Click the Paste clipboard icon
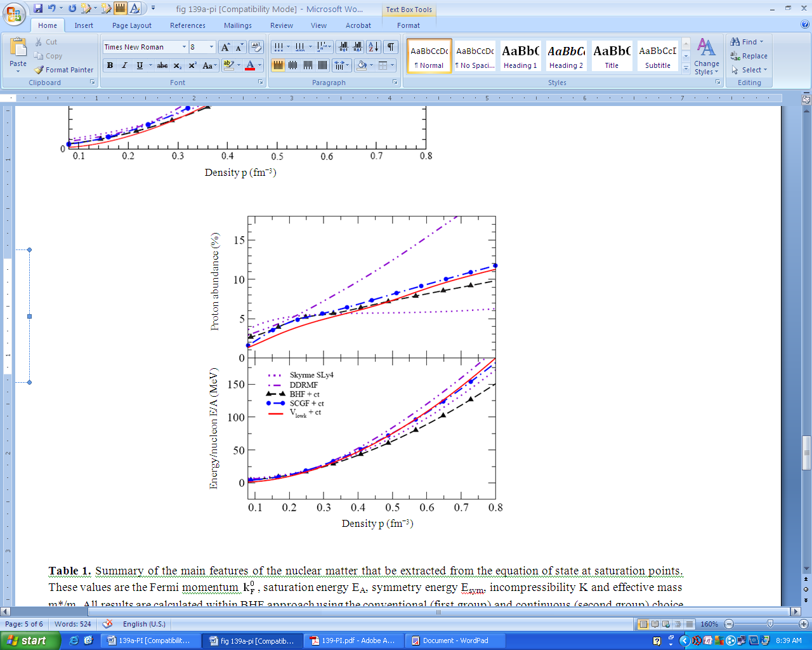Image resolution: width=812 pixels, height=650 pixels. (x=18, y=48)
